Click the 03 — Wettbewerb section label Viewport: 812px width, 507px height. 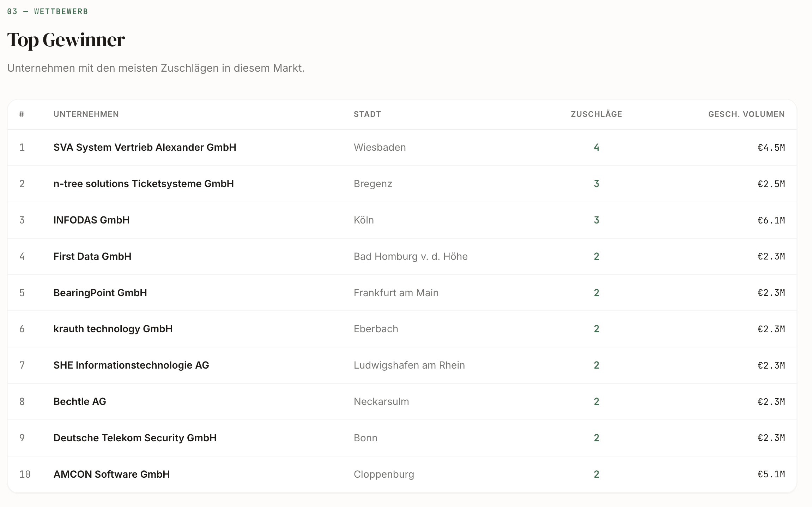[47, 11]
